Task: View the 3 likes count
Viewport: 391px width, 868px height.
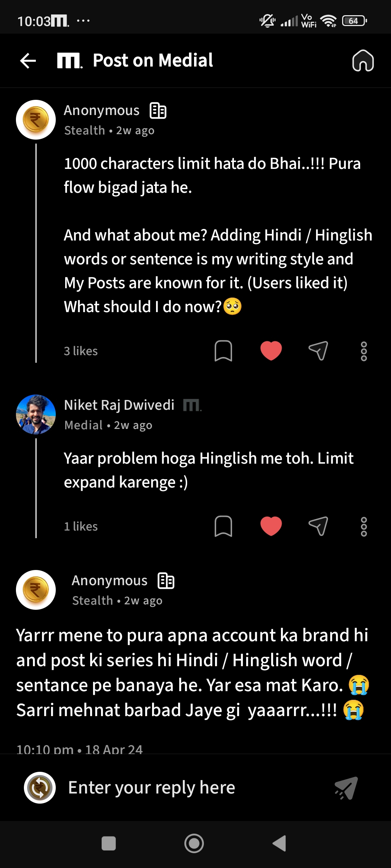Action: (81, 351)
